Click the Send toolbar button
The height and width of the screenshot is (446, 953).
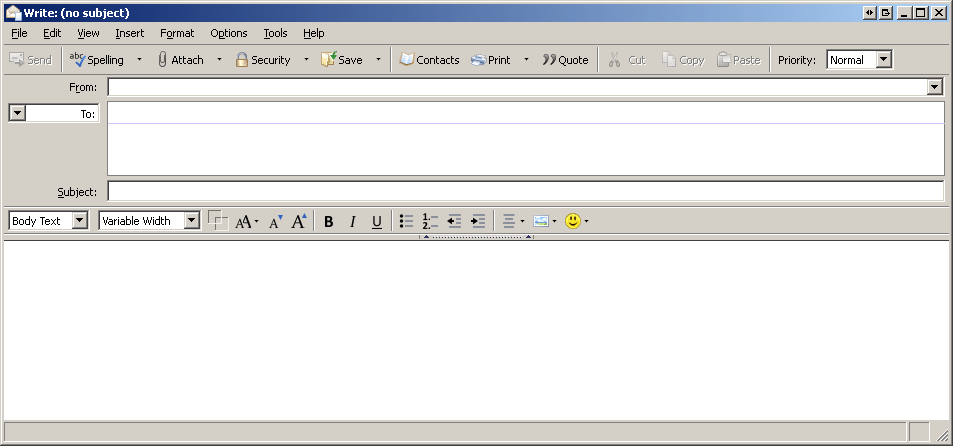[31, 60]
